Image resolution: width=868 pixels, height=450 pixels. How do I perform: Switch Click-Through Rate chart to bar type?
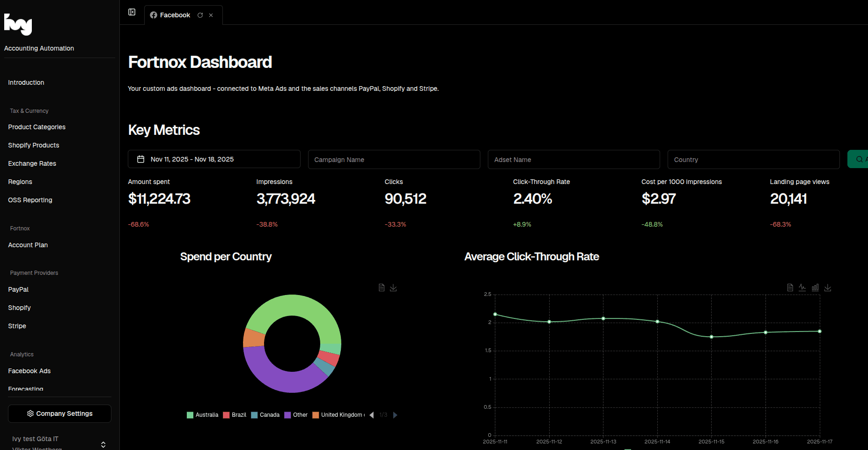coord(815,288)
